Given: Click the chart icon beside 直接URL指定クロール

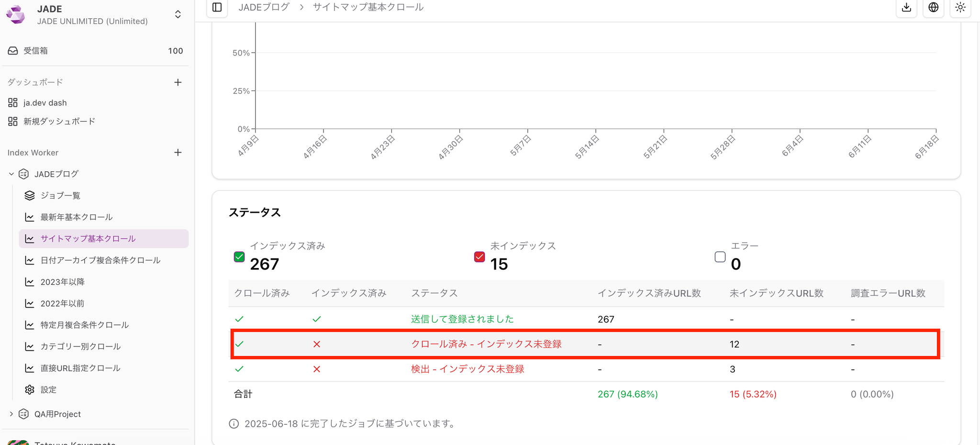Looking at the screenshot, I should (x=30, y=368).
